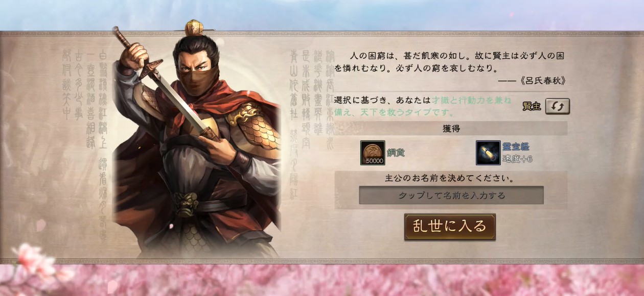644x296 pixels.
Task: Click the タップして名前を入力する name field
Action: 451,195
